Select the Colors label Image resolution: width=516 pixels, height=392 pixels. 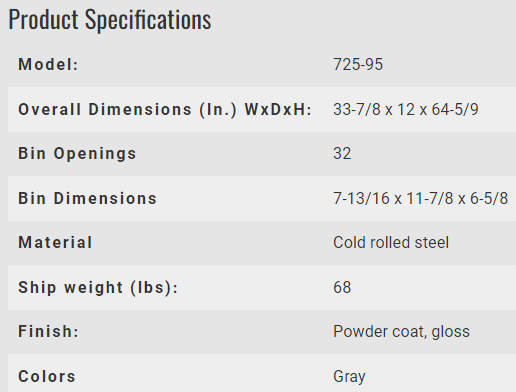tap(47, 376)
